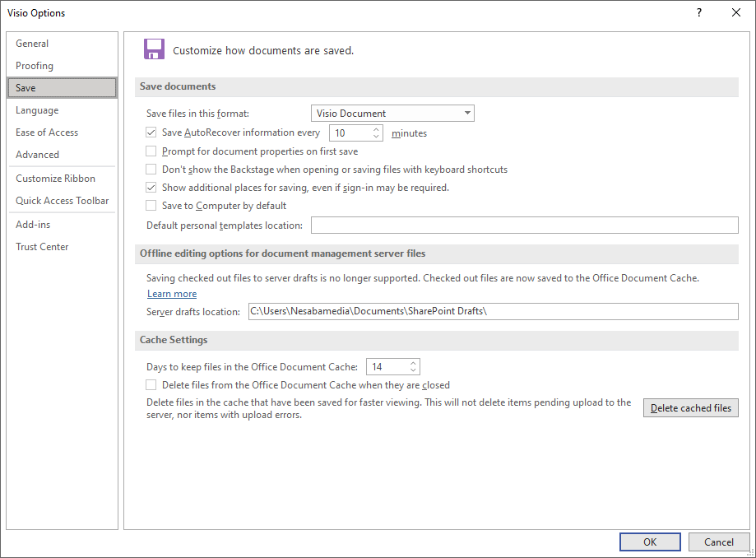Viewport: 756px width, 558px height.
Task: Open the Customize Ribbon section
Action: click(55, 179)
